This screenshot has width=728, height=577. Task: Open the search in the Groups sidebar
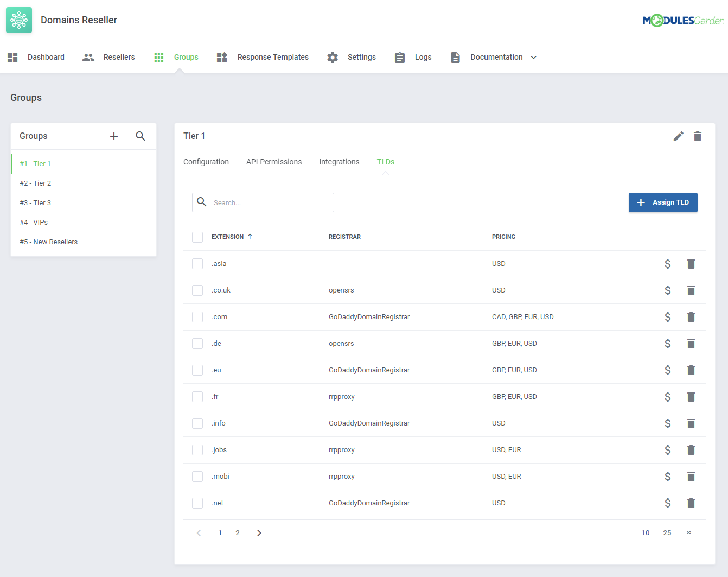pyautogui.click(x=141, y=136)
